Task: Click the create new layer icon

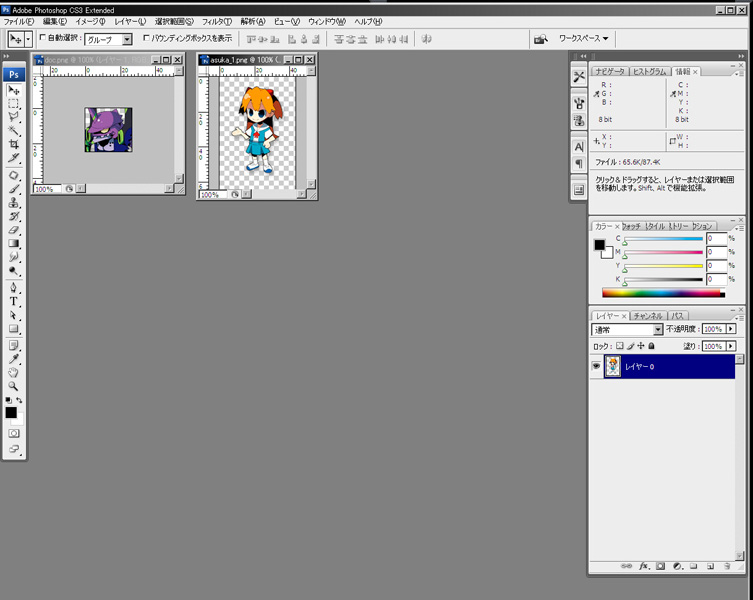Action: 710,566
